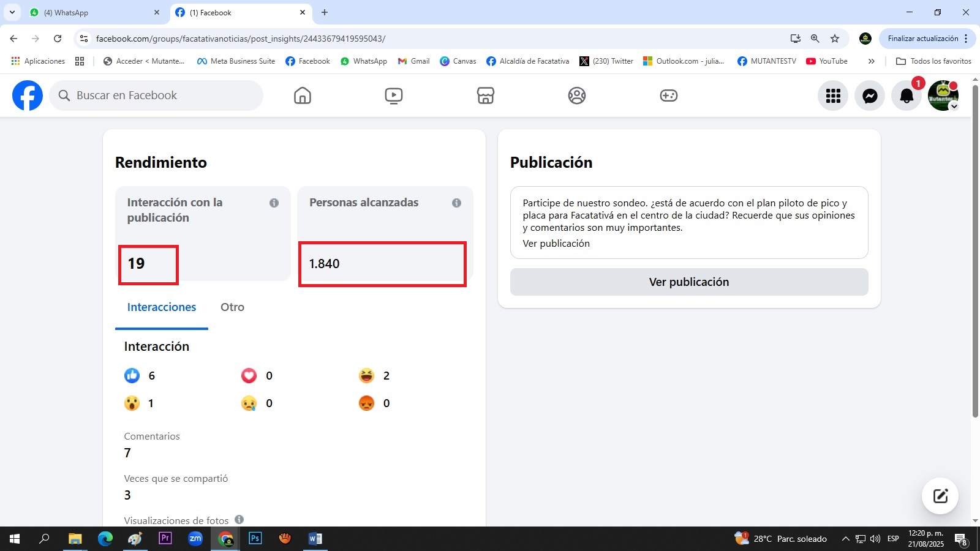Open the notifications bell
980x551 pixels.
[x=907, y=96]
